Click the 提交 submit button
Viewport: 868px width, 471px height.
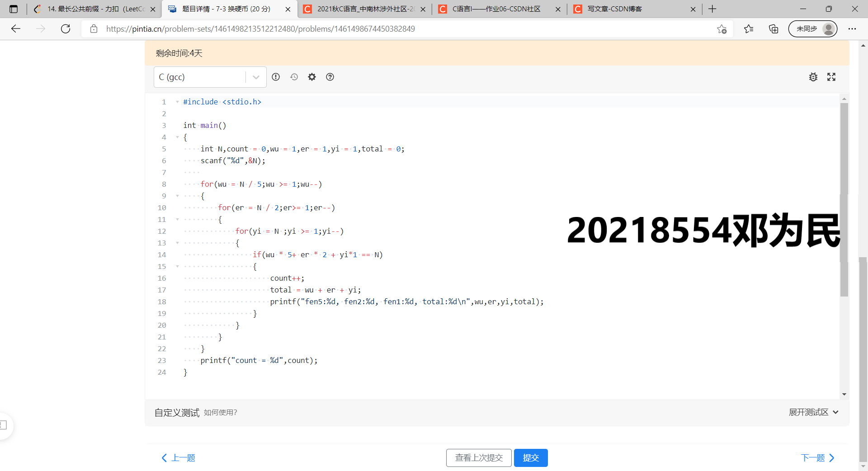(531, 458)
